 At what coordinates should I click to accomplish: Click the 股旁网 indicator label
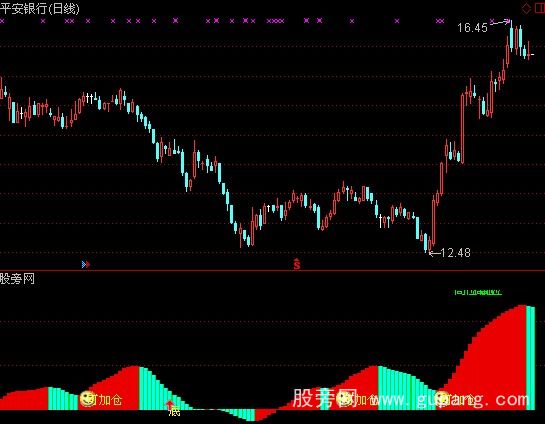[x=17, y=278]
